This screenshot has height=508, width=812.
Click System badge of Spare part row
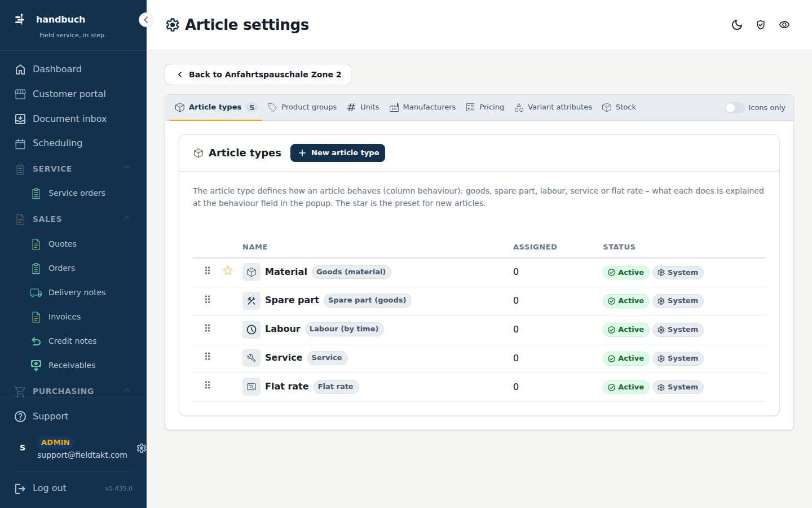(678, 301)
